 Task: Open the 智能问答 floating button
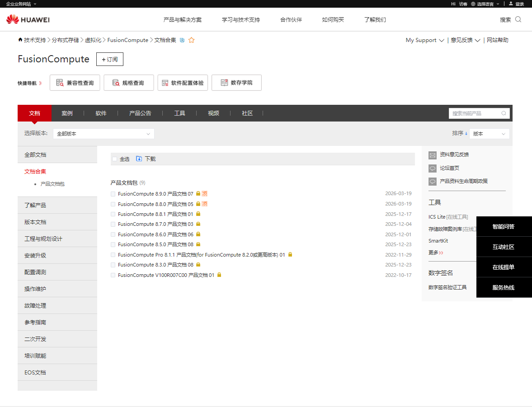coord(504,227)
